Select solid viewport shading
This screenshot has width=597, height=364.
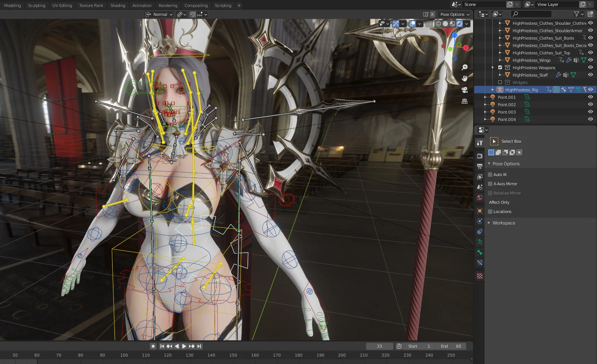[x=445, y=24]
